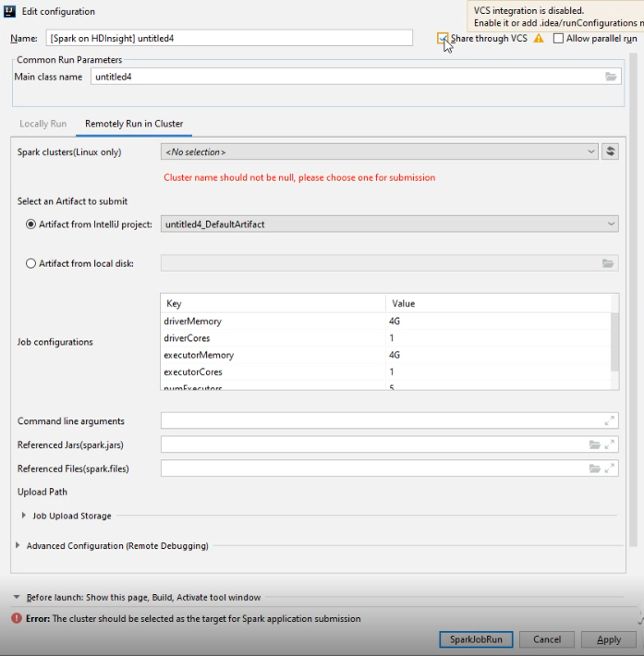Open Spark clusters dropdown
The image size is (644, 656).
pyautogui.click(x=380, y=152)
